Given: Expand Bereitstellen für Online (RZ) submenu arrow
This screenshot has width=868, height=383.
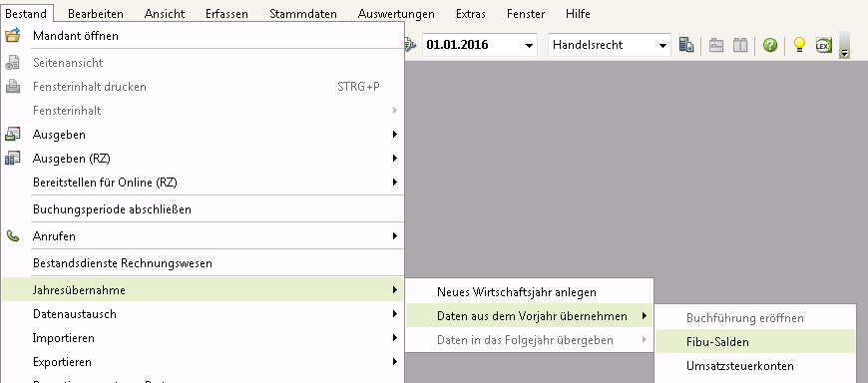Looking at the screenshot, I should point(395,183).
